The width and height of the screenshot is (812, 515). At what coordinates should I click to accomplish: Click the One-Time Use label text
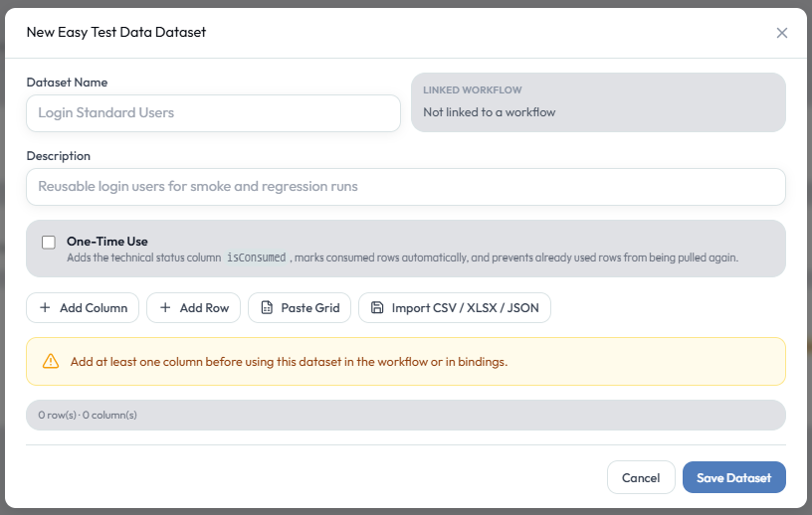pos(107,242)
